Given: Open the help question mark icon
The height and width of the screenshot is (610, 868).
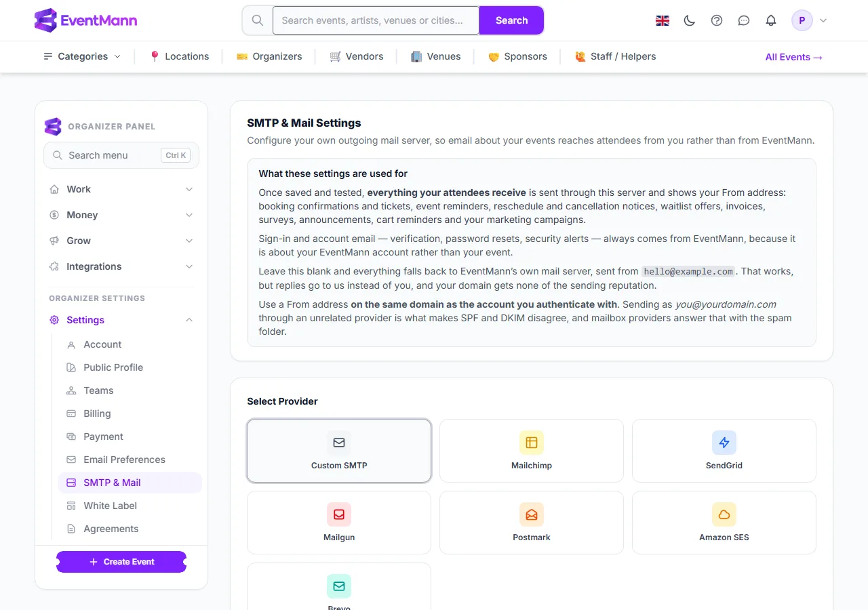Looking at the screenshot, I should tap(717, 20).
